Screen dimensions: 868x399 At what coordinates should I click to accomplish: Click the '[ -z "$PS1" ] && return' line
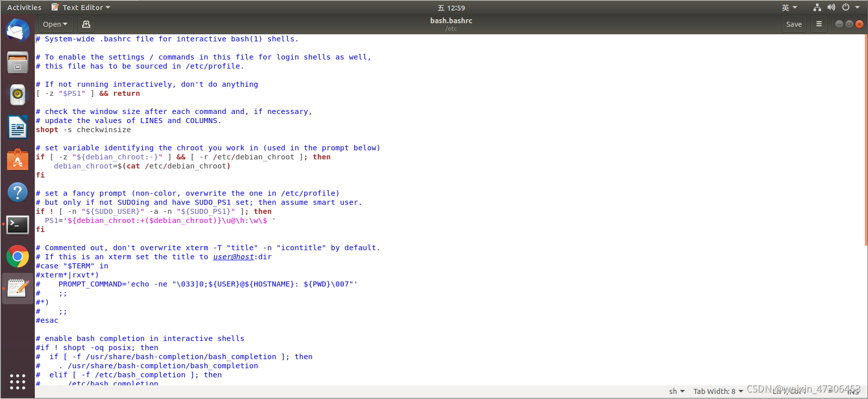(x=88, y=93)
